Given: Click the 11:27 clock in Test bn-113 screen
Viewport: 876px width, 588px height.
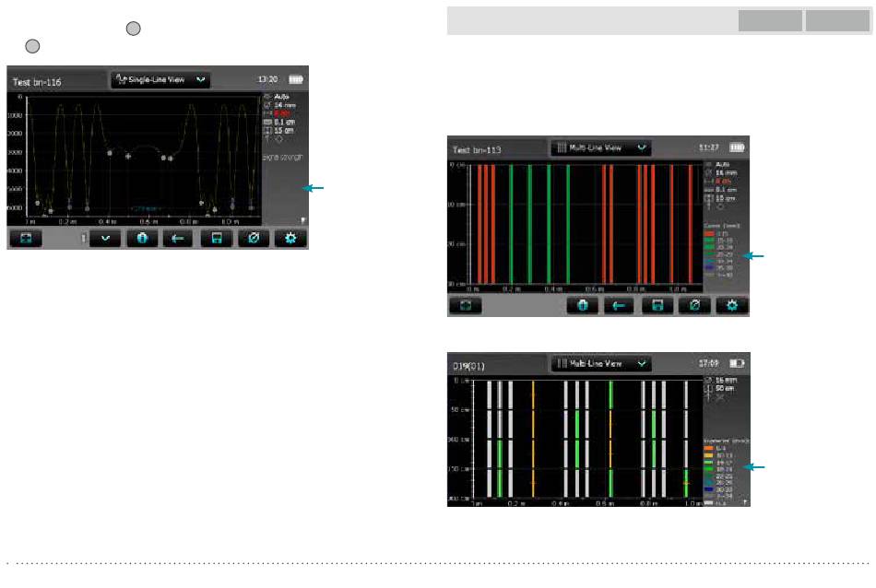Looking at the screenshot, I should [708, 147].
